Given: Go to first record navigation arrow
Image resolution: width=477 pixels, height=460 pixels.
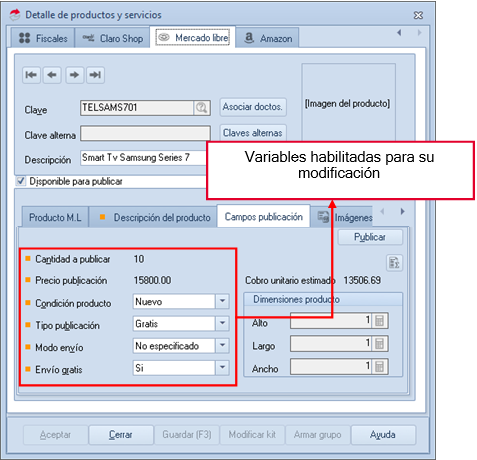Looking at the screenshot, I should 31,75.
